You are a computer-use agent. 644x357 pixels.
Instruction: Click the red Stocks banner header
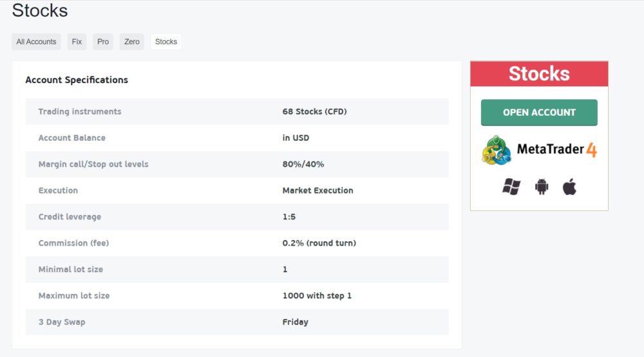[539, 74]
